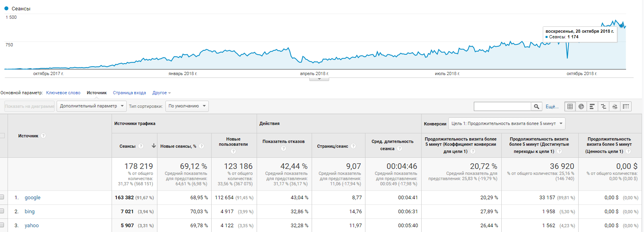Tick the checkbox for the yahoo row
The height and width of the screenshot is (232, 644).
click(x=2, y=225)
